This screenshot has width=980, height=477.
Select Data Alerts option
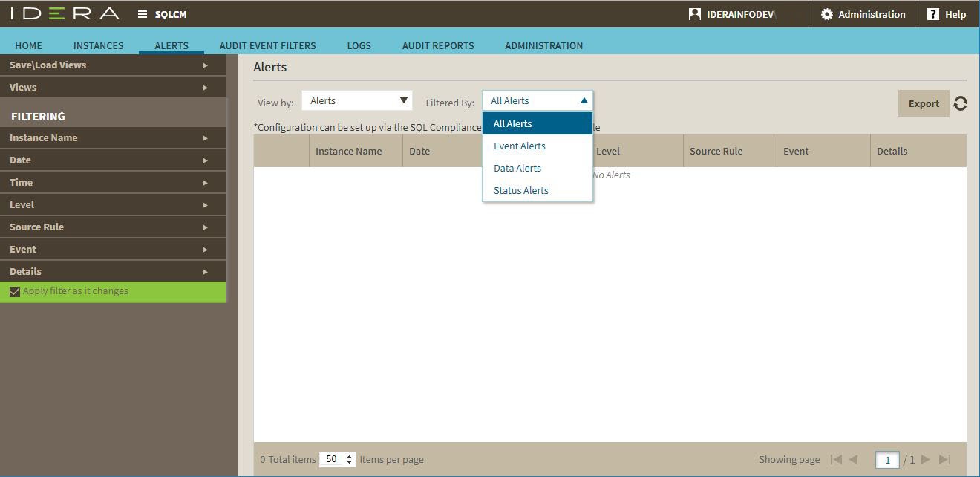538,168
